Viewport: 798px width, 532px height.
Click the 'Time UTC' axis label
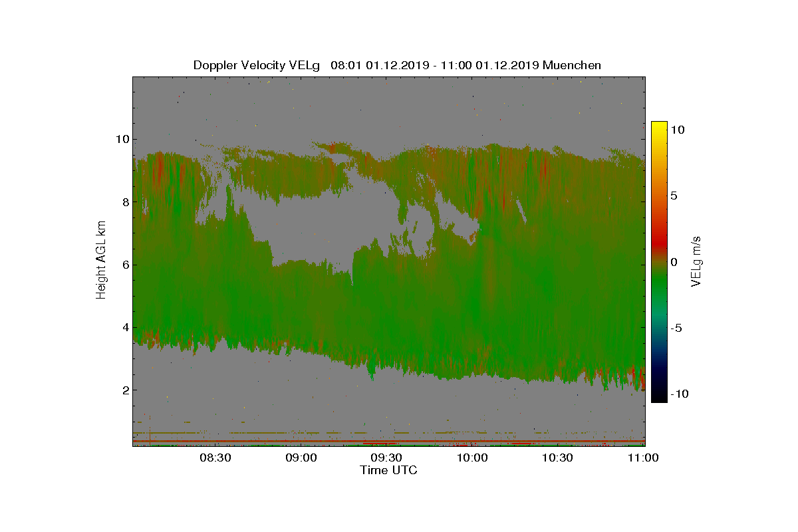coord(389,470)
